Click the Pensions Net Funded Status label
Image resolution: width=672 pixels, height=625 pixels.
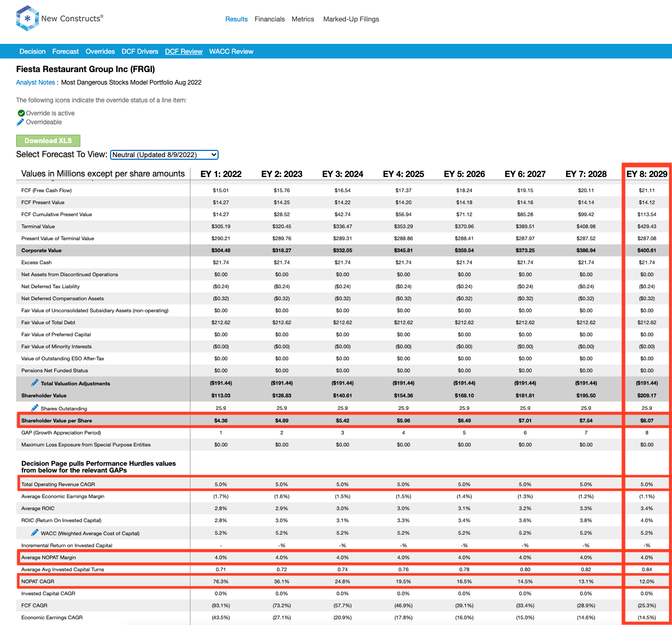(55, 370)
